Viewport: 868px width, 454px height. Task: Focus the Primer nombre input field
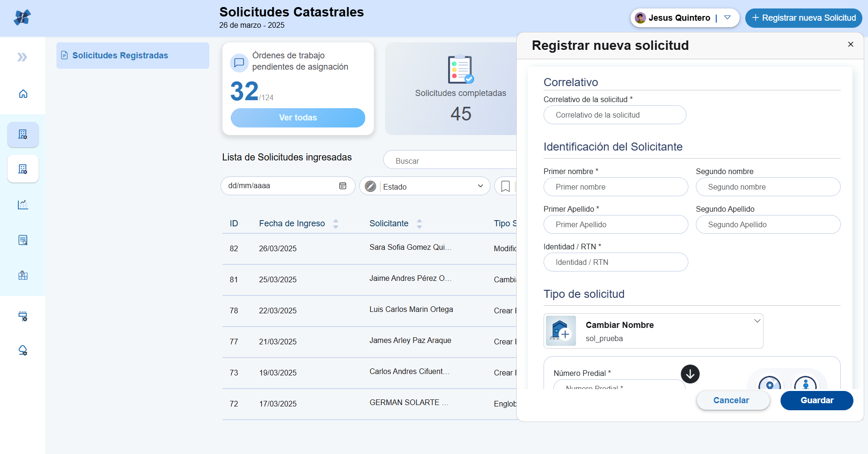point(615,187)
